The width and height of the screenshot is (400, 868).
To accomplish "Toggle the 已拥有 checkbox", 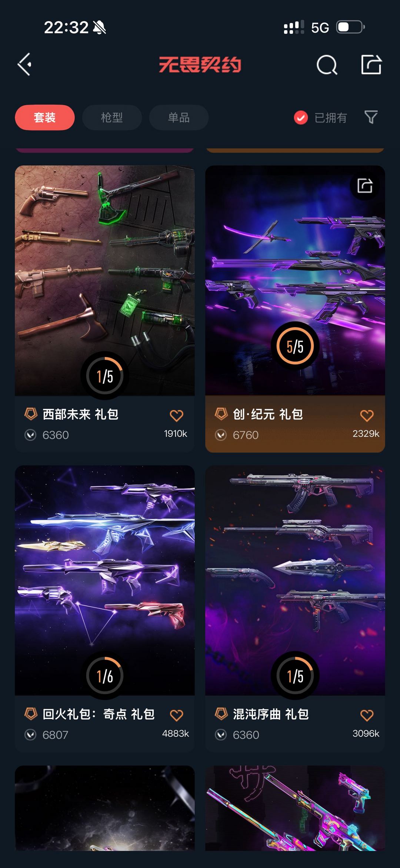I will tap(301, 118).
